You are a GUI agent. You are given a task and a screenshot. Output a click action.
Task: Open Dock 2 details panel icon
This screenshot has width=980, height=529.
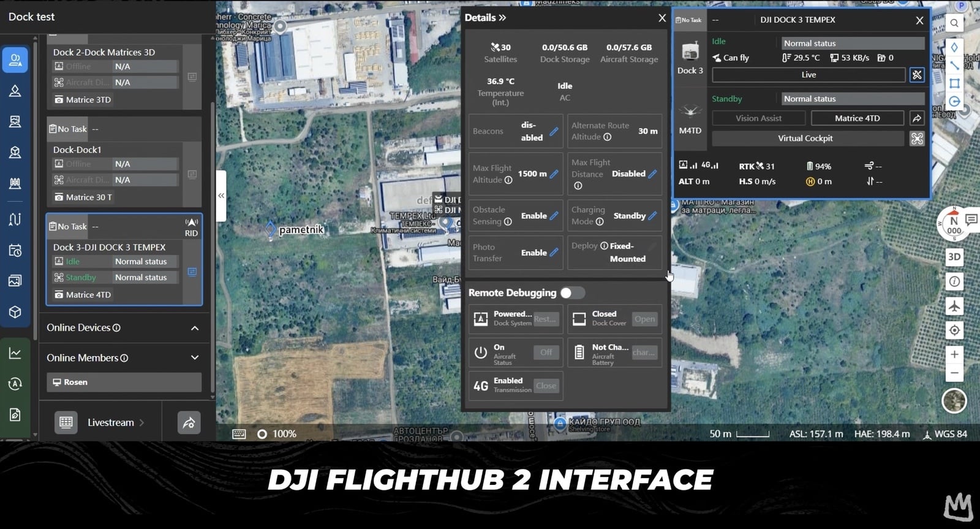[x=192, y=77]
